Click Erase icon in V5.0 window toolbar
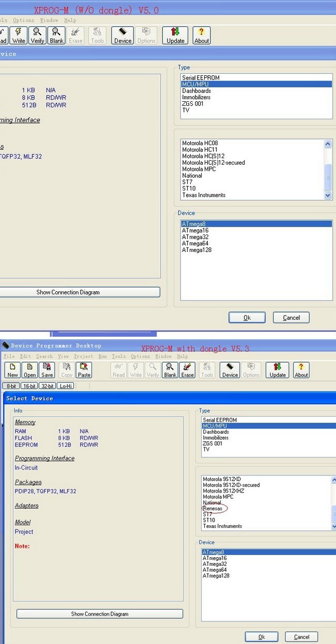 click(x=76, y=36)
